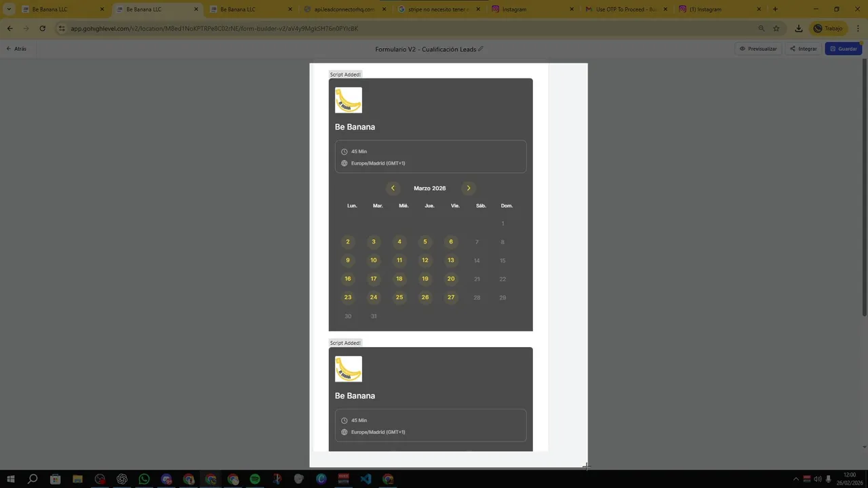
Task: Open a new browser tab
Action: (775, 9)
